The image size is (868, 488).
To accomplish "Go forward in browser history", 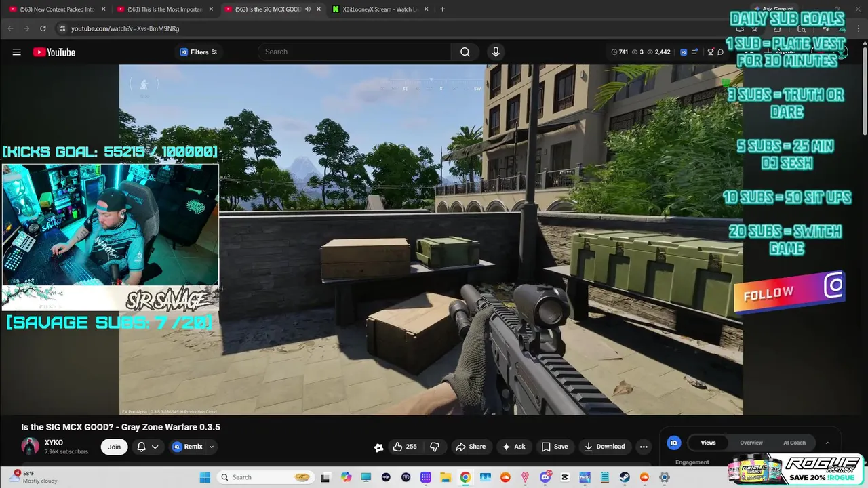I will click(26, 28).
